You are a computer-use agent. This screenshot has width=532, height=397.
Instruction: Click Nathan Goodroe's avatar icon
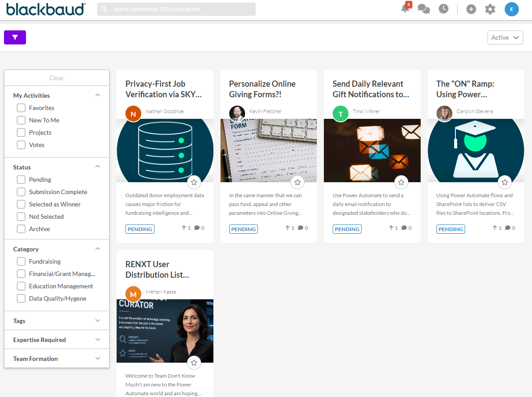[x=133, y=114]
